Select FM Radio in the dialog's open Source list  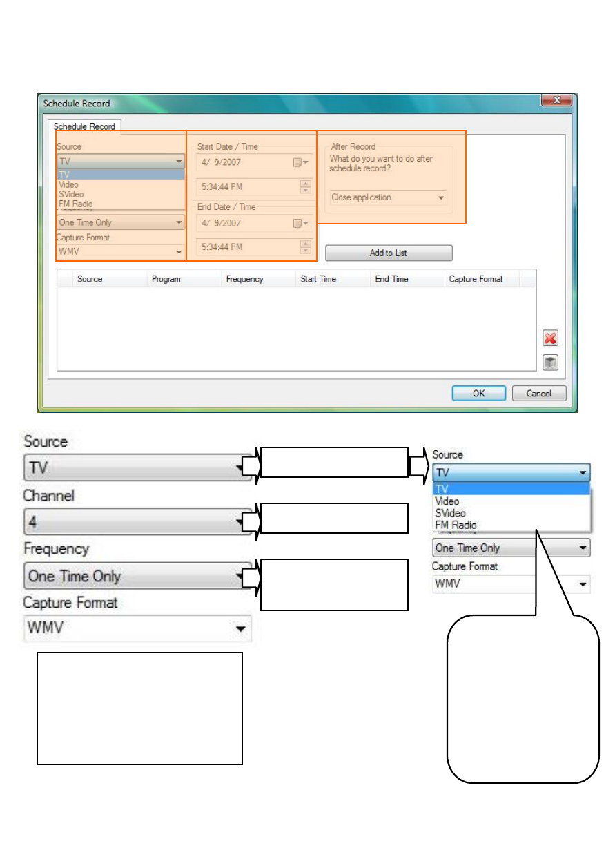[121, 204]
